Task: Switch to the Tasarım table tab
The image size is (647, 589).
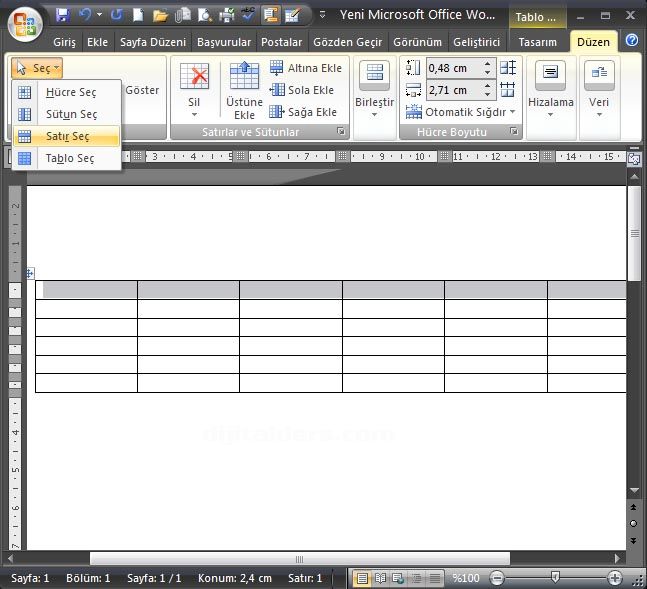Action: tap(538, 42)
